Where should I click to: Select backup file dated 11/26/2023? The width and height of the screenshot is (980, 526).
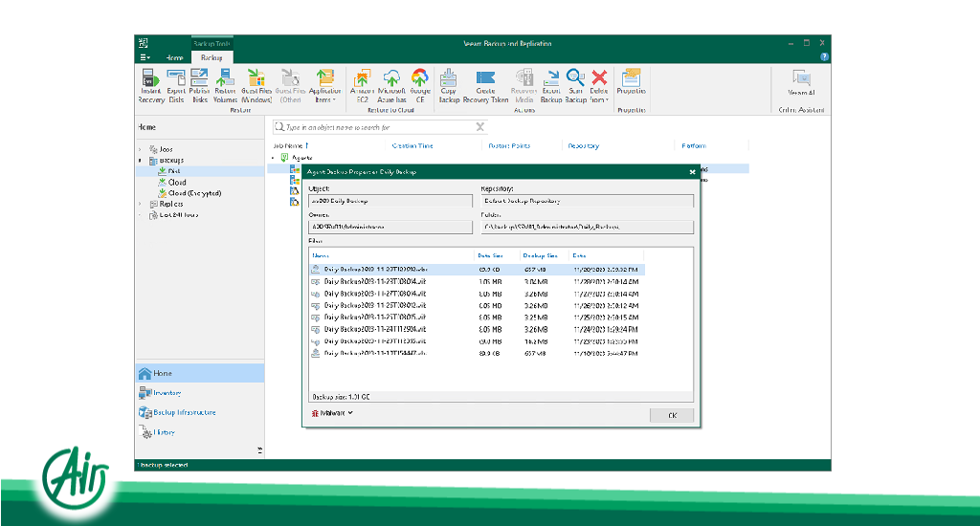[477, 305]
